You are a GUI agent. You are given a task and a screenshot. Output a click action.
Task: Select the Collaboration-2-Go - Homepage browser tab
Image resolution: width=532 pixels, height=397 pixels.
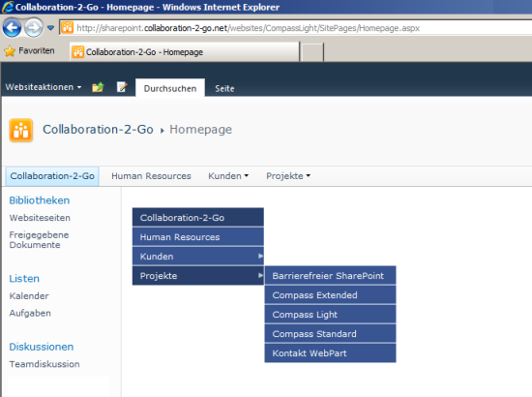(185, 51)
